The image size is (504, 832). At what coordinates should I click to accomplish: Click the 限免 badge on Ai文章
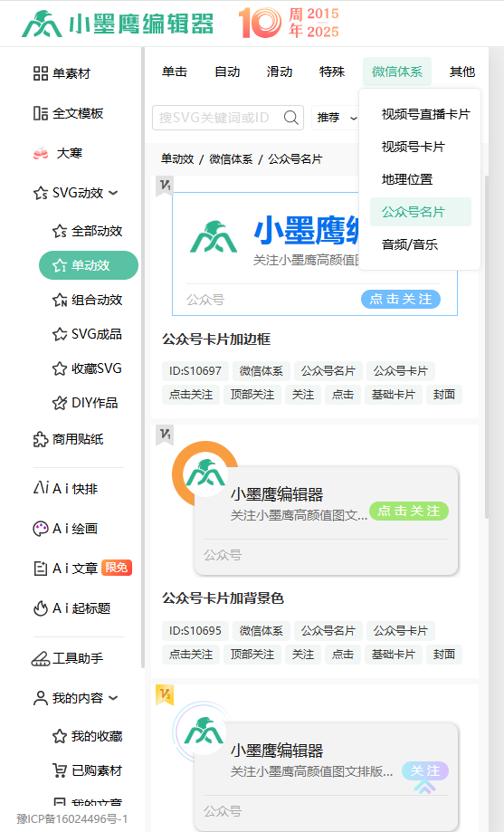click(x=116, y=568)
